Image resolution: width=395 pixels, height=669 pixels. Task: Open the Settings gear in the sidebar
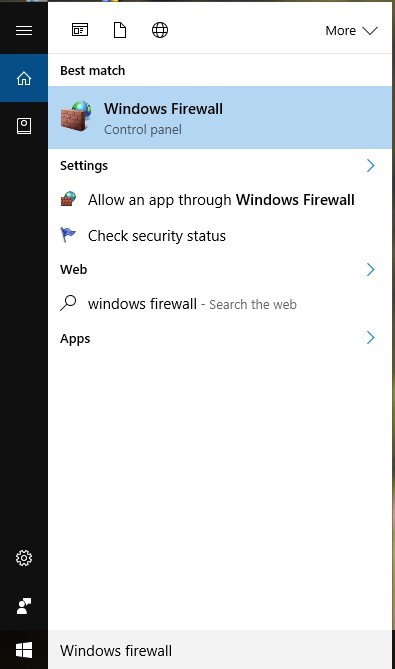pos(24,558)
